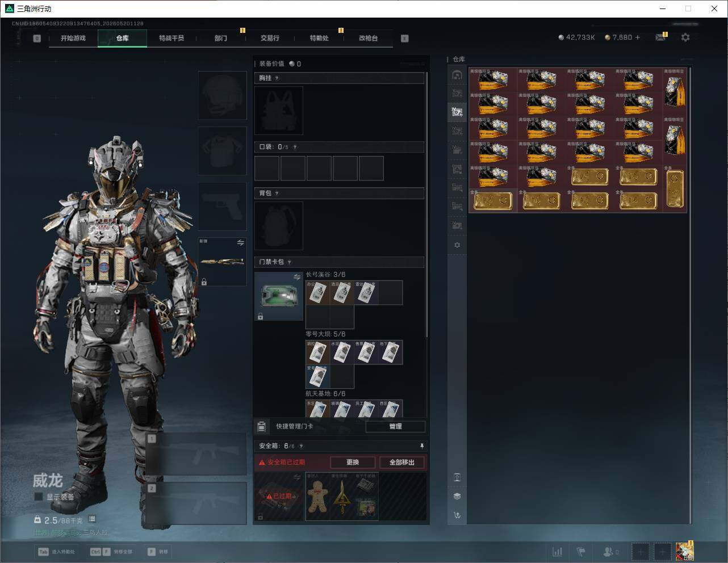Click the 航天基地: 6/6 label
Image resolution: width=728 pixels, height=563 pixels.
325,394
